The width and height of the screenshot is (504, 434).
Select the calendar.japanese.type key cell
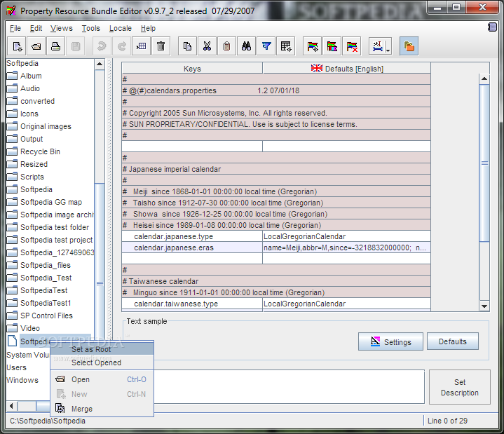pyautogui.click(x=192, y=236)
